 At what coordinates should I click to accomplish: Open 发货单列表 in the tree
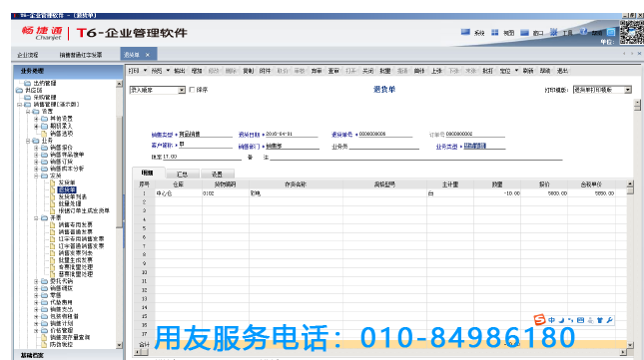pos(73,196)
